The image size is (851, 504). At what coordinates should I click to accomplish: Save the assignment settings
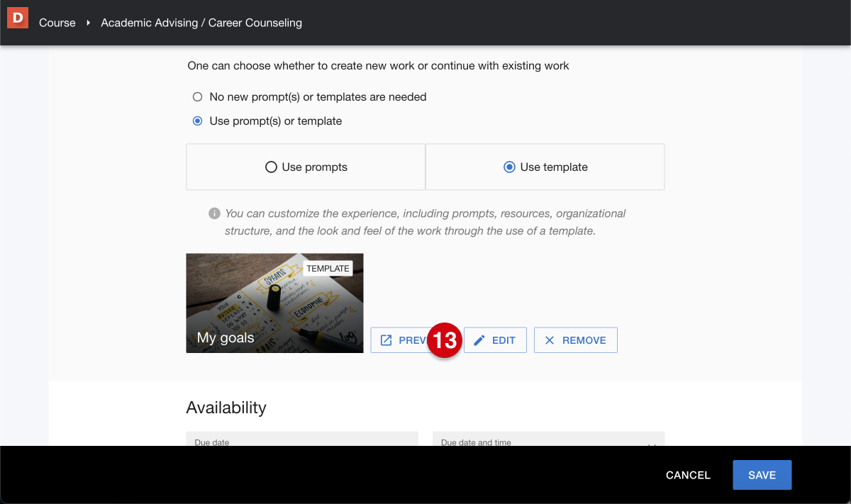762,475
